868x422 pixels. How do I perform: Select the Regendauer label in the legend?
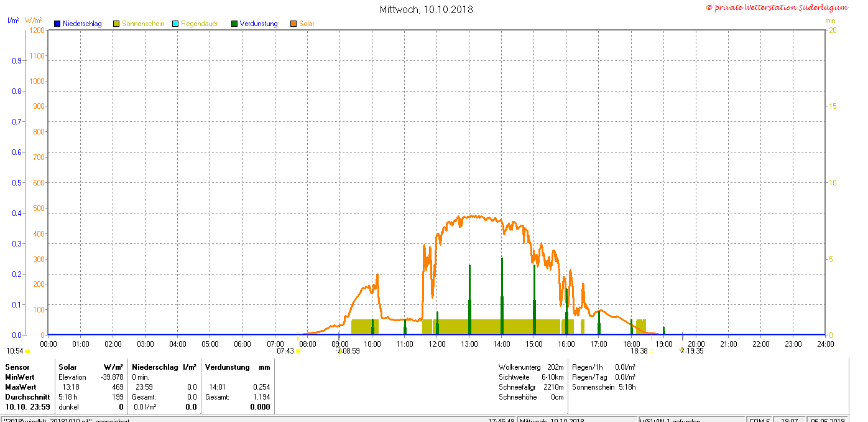click(x=200, y=24)
